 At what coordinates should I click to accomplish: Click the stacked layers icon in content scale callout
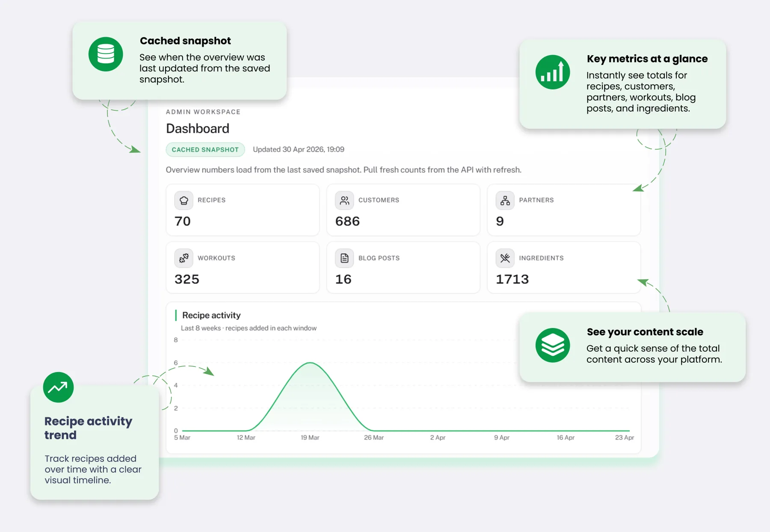pos(553,345)
